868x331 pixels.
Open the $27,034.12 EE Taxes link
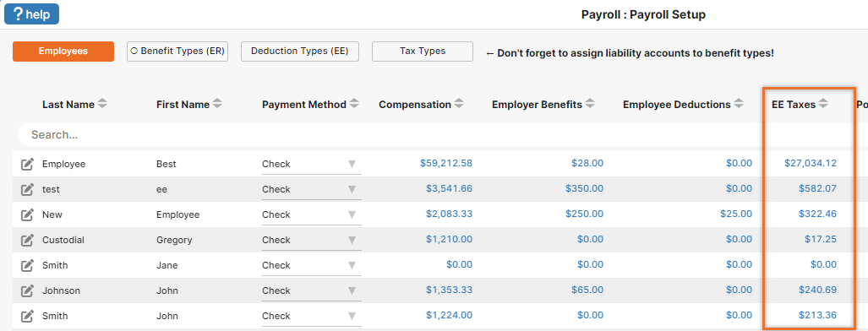[x=811, y=163]
